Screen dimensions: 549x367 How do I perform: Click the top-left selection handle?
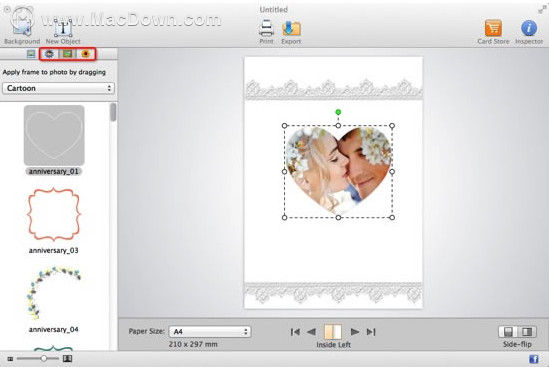pos(284,125)
